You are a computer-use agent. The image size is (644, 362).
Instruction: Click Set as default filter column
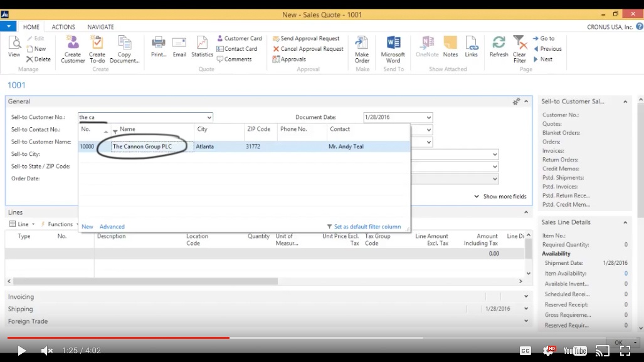coord(364,227)
